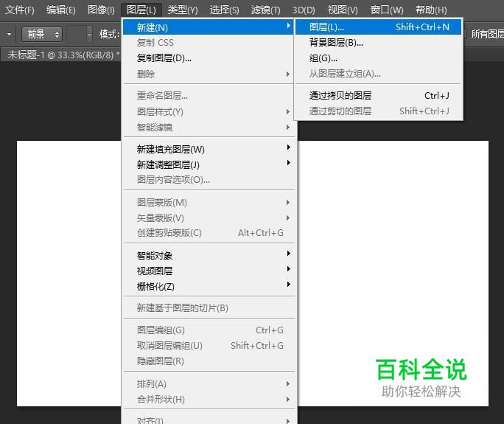Choose 组(G)... in the submenu
This screenshot has height=424, width=504.
[379, 58]
